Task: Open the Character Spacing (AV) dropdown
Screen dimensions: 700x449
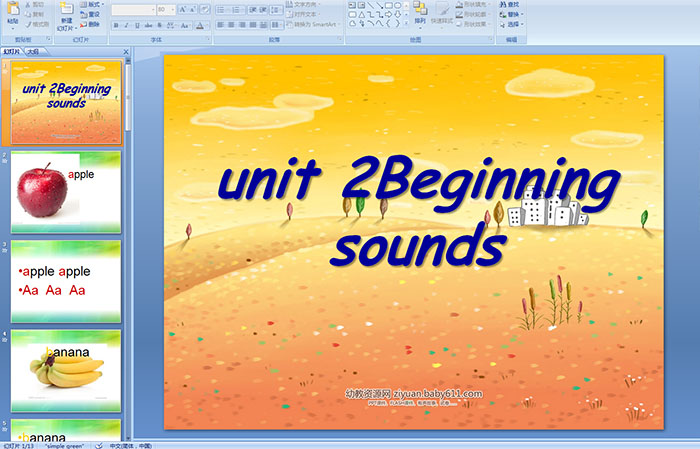Action: (171, 25)
